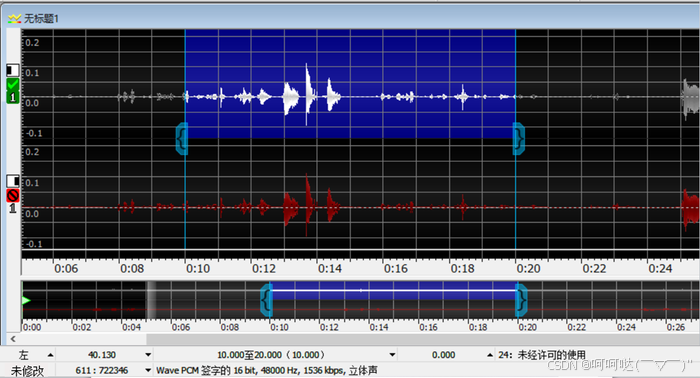Click the 24: 未经许可的使用 status text

542,355
